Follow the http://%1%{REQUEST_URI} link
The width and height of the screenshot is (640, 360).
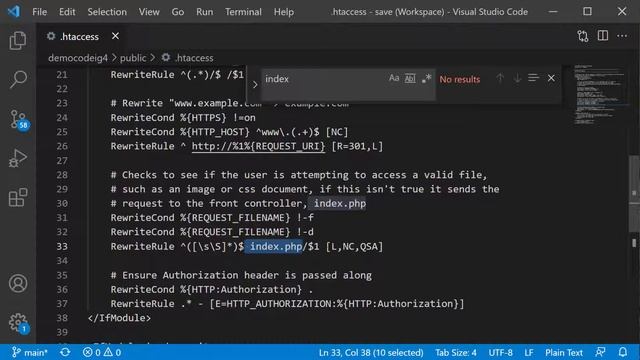coord(258,146)
